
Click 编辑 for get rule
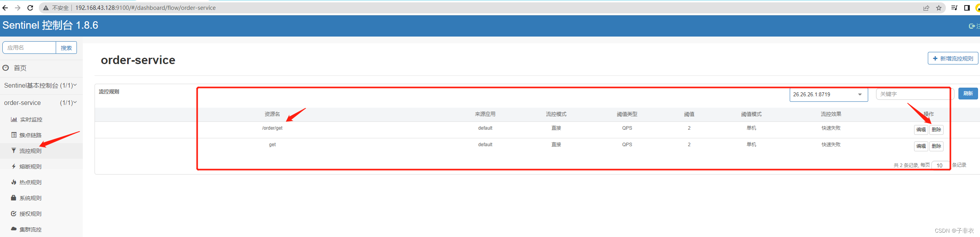pos(921,146)
